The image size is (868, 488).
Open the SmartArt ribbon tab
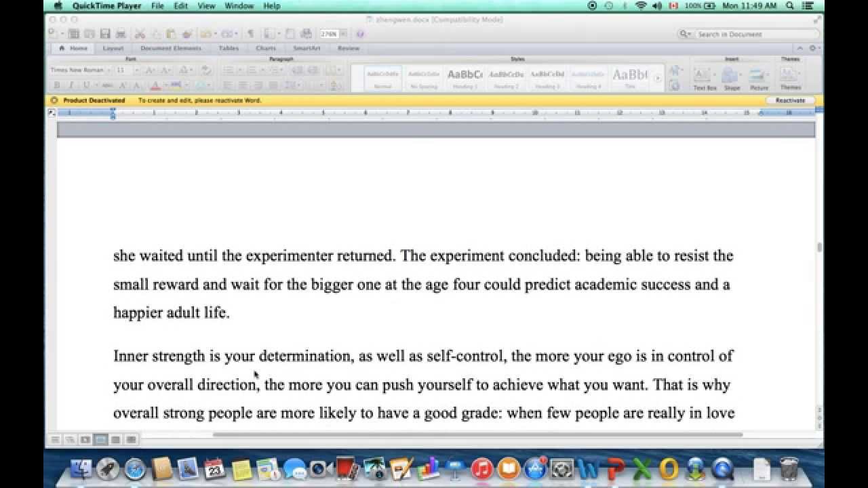(307, 48)
